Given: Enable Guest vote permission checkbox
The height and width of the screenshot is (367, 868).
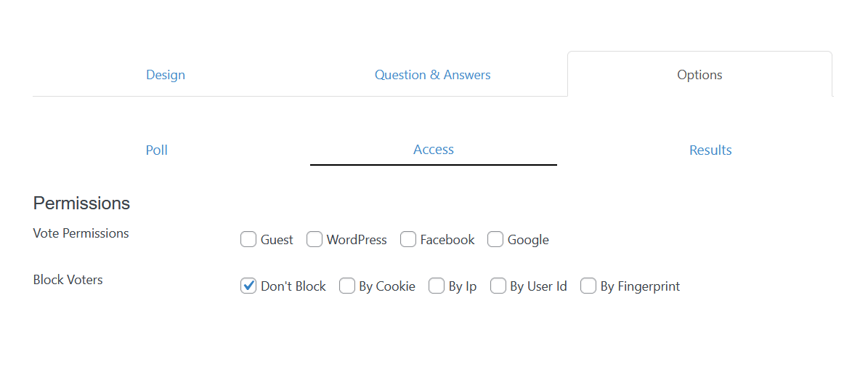Looking at the screenshot, I should click(248, 240).
